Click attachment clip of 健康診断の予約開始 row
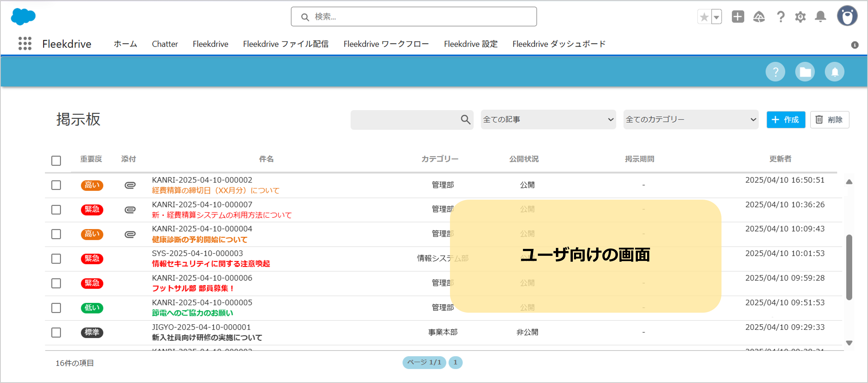The width and height of the screenshot is (868, 383). pos(130,234)
